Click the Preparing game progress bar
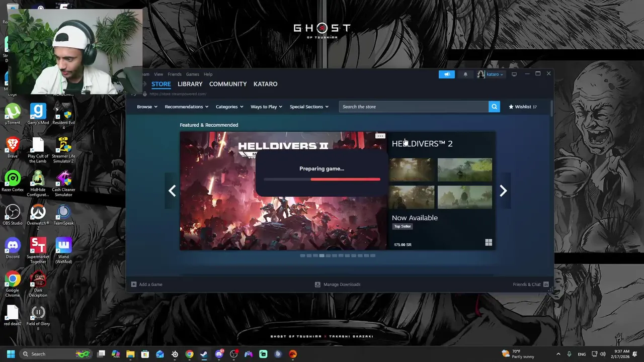644x362 pixels. point(321,179)
